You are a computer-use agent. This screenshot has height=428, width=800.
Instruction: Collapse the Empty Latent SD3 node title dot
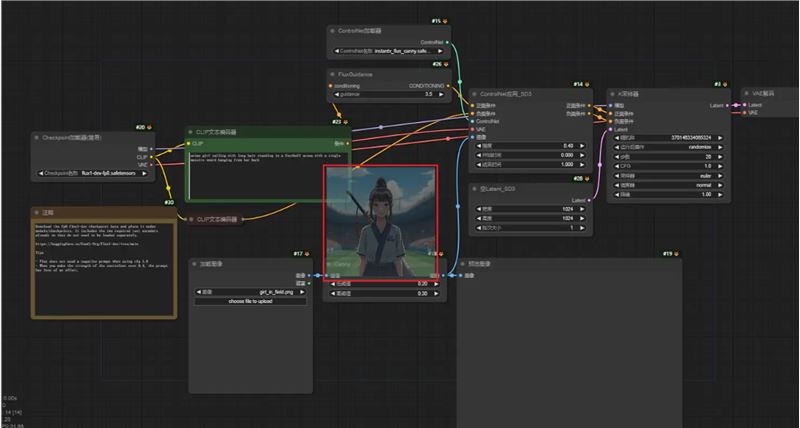coord(474,189)
